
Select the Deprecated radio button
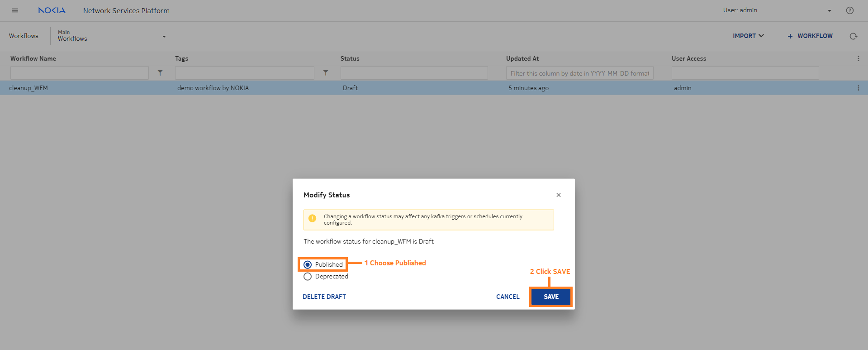pos(308,276)
